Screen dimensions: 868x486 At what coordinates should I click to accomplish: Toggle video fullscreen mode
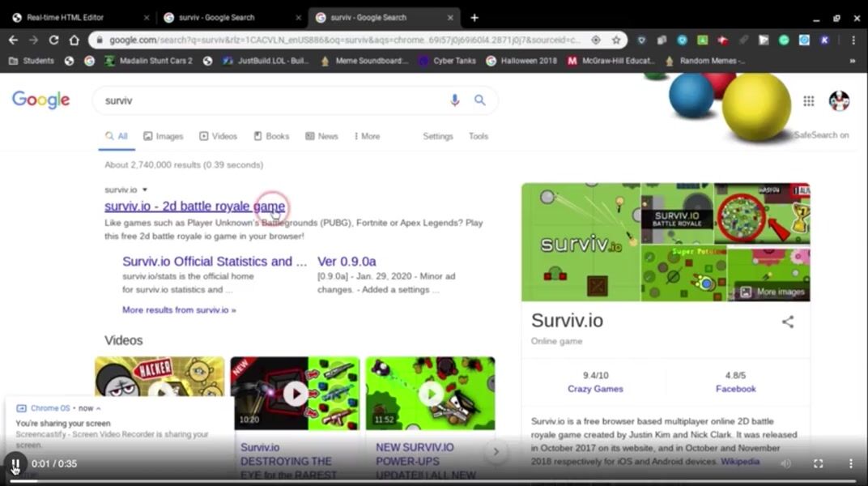819,463
